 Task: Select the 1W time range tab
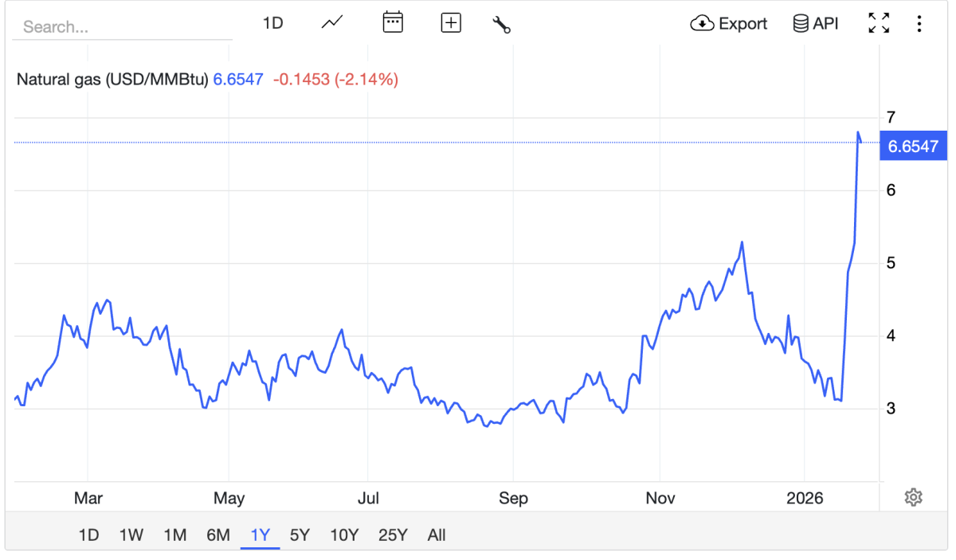(x=131, y=535)
